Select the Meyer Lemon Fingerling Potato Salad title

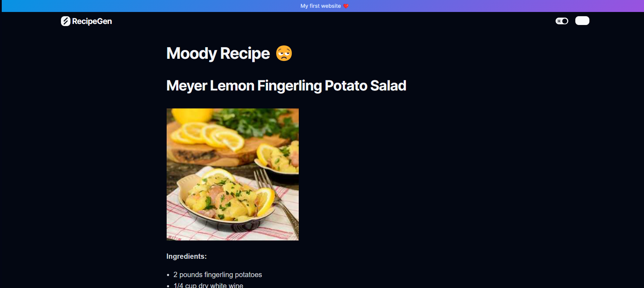click(x=286, y=86)
